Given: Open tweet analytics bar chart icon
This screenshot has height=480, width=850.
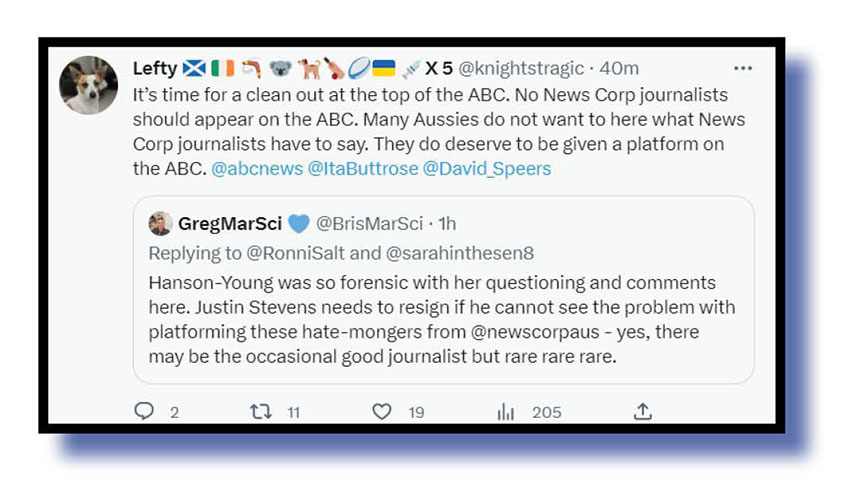Looking at the screenshot, I should pyautogui.click(x=506, y=411).
